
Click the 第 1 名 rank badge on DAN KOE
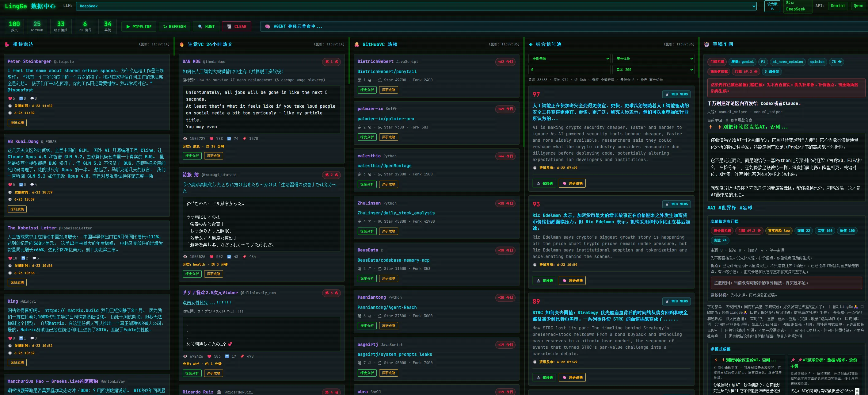pyautogui.click(x=331, y=62)
